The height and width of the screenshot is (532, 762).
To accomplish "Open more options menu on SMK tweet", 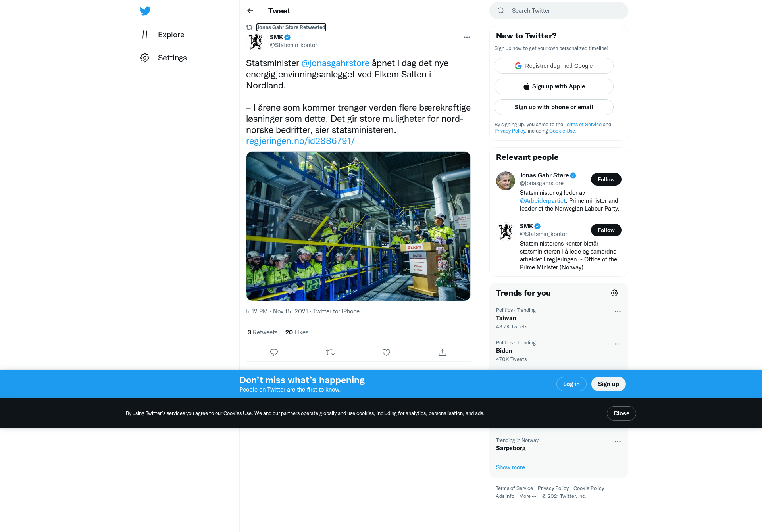I will click(x=467, y=37).
